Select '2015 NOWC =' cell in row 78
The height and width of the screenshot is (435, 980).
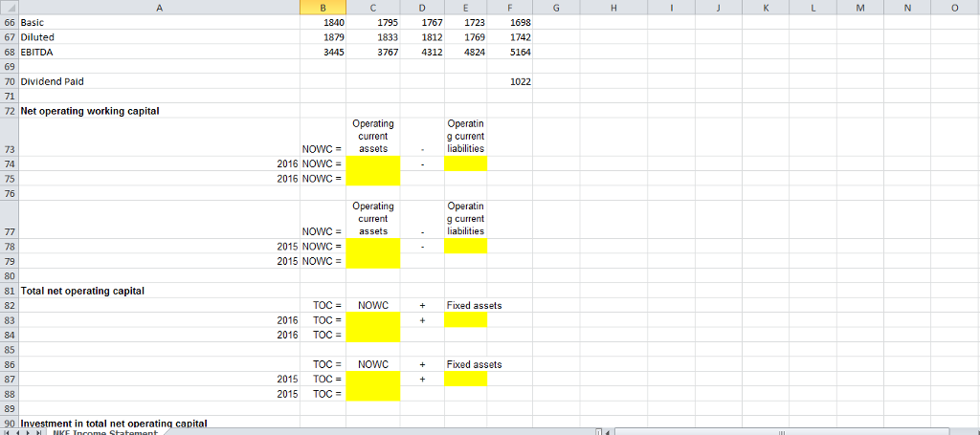[323, 246]
